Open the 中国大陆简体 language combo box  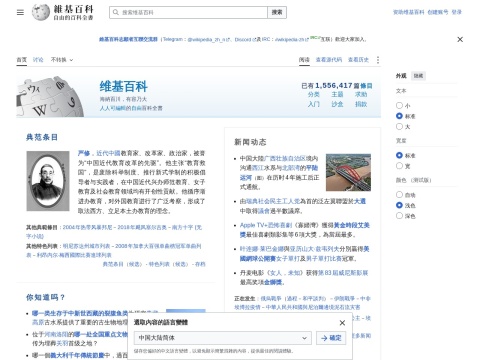[223, 338]
